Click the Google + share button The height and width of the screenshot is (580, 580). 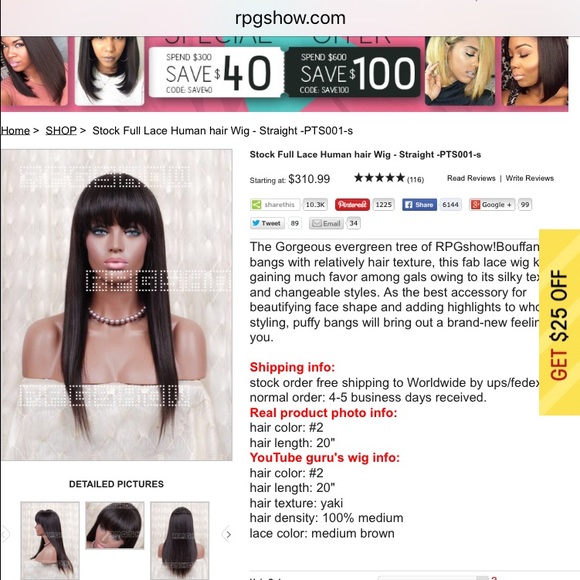click(x=492, y=205)
